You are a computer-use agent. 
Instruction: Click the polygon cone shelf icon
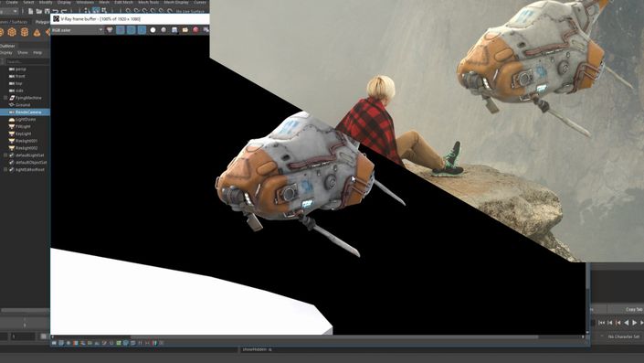(37, 33)
